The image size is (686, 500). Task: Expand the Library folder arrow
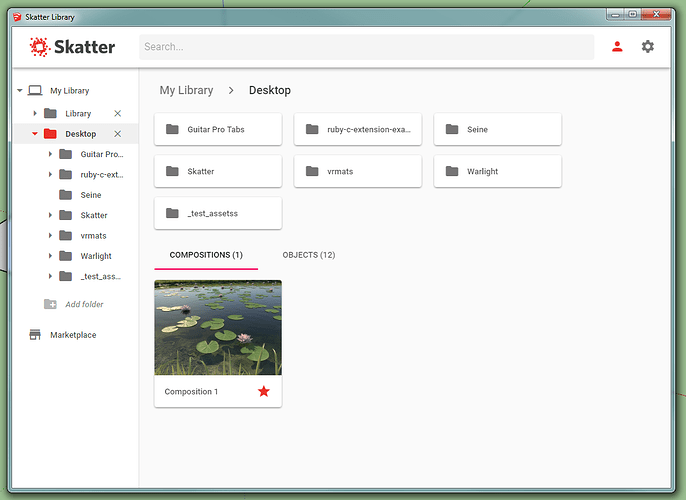tap(35, 113)
